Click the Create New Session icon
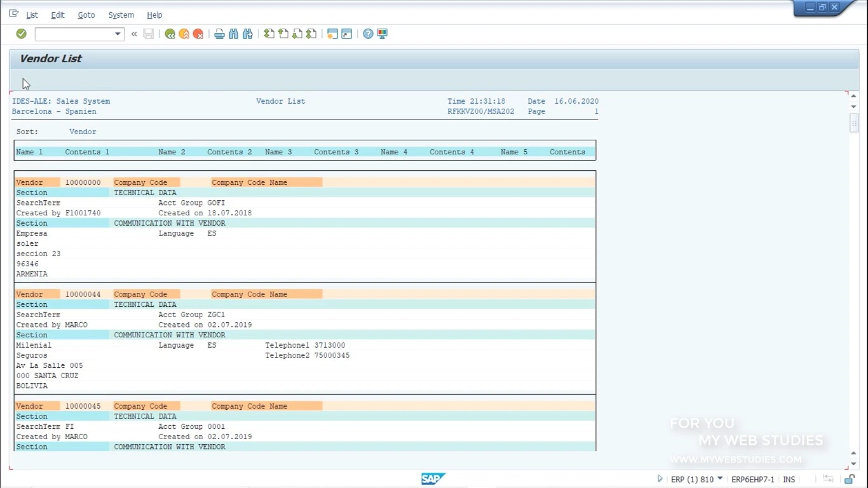The height and width of the screenshot is (488, 868). pyautogui.click(x=332, y=34)
